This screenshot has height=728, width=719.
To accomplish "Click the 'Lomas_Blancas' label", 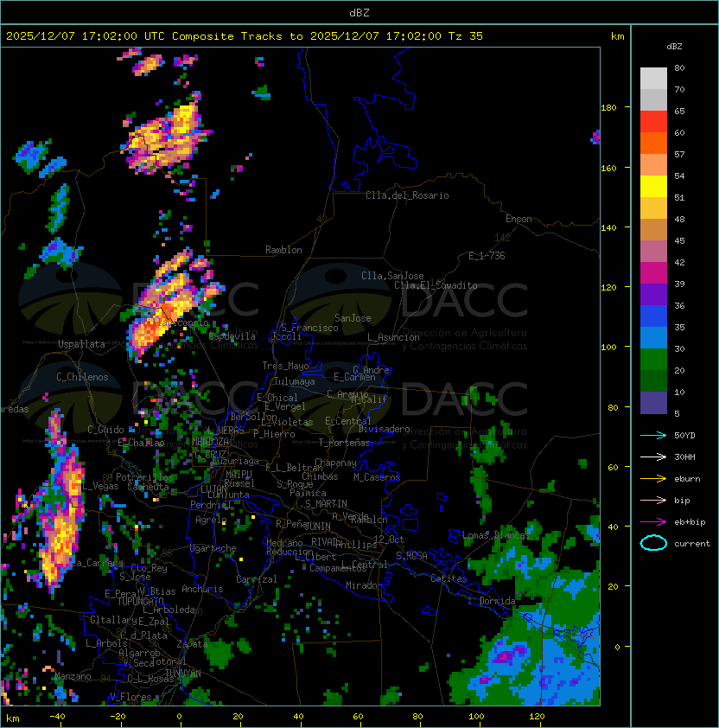I will coord(496,535).
